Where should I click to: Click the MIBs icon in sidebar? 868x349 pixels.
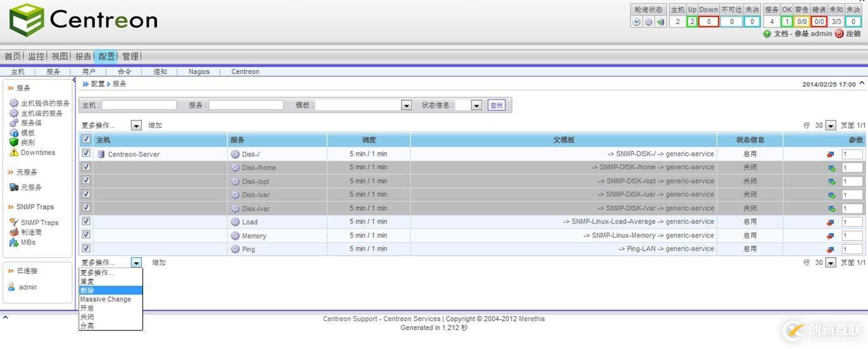pyautogui.click(x=14, y=242)
